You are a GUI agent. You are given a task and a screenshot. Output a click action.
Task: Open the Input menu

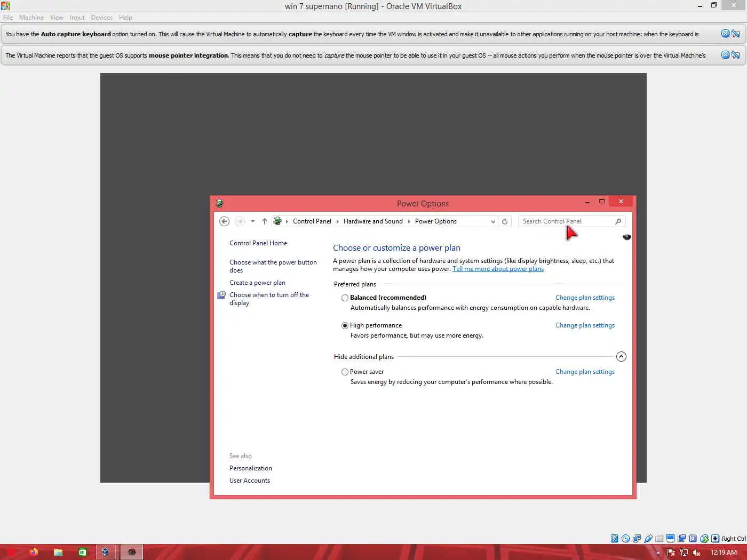pyautogui.click(x=77, y=18)
